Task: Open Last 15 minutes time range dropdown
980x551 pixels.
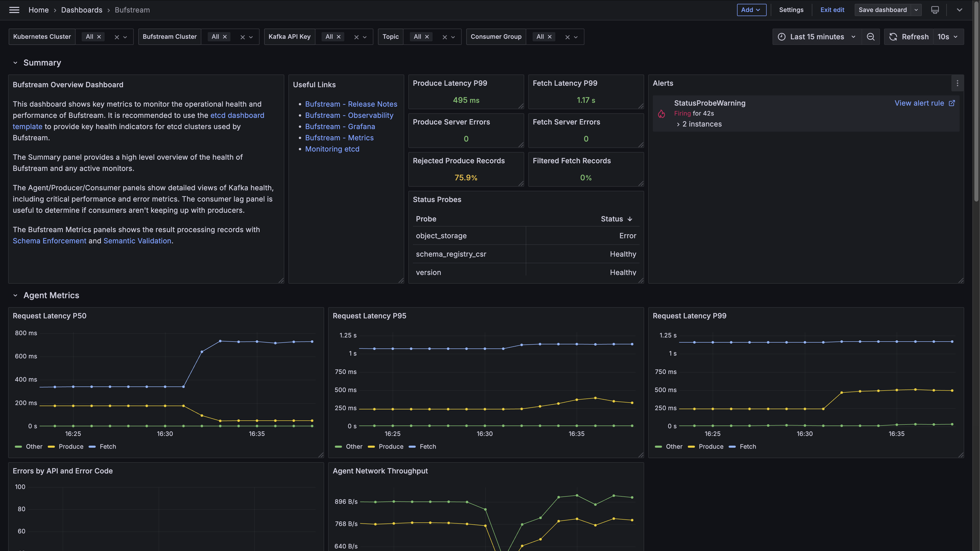Action: pos(817,36)
